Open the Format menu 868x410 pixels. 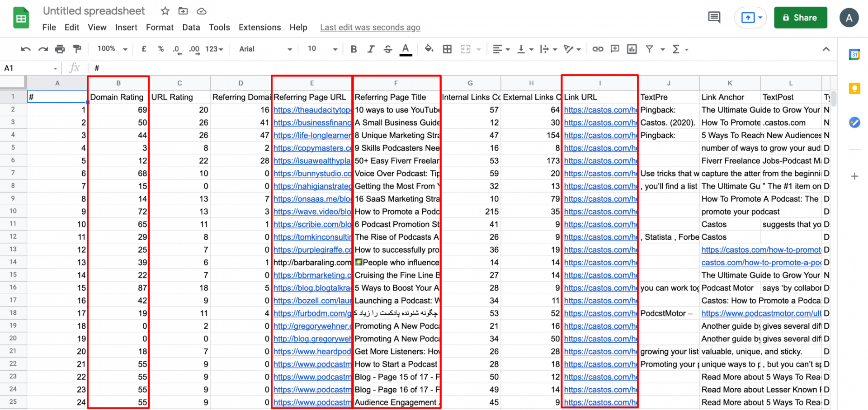click(x=160, y=28)
